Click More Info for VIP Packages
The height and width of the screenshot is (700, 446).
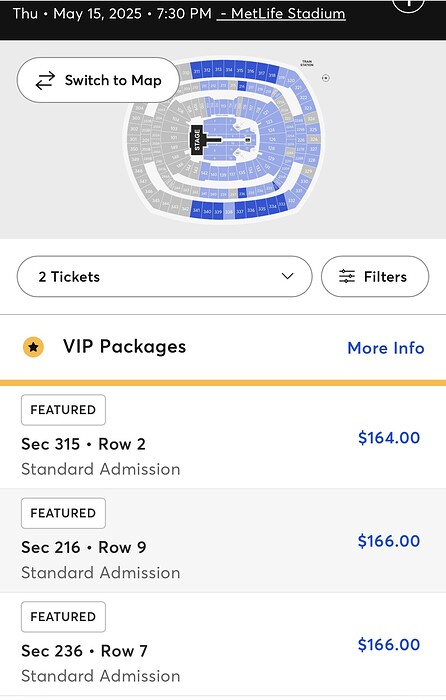click(386, 348)
